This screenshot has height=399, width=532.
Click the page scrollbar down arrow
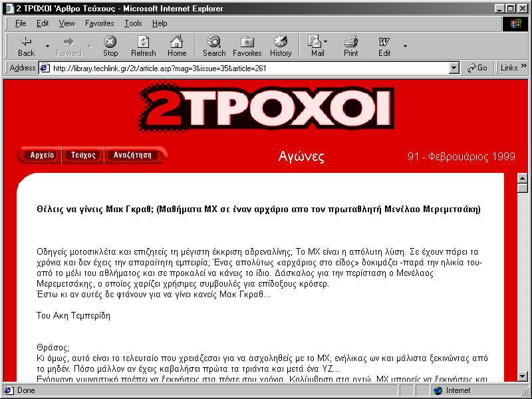click(523, 376)
